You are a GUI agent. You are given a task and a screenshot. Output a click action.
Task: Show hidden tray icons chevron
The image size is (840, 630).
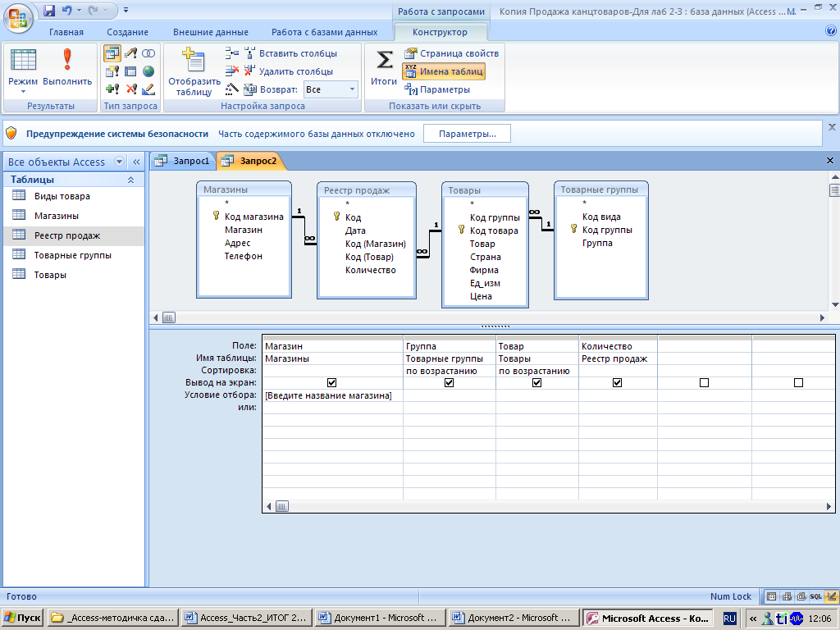(753, 619)
